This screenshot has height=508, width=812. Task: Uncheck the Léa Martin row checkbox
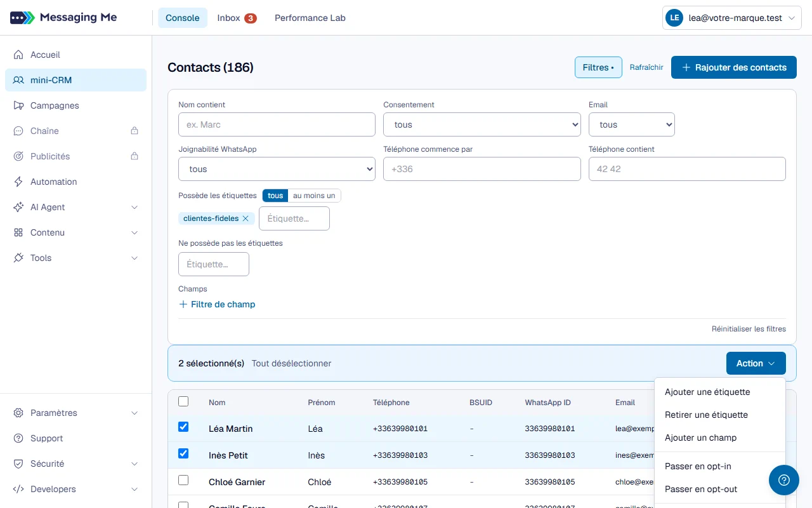click(x=183, y=427)
